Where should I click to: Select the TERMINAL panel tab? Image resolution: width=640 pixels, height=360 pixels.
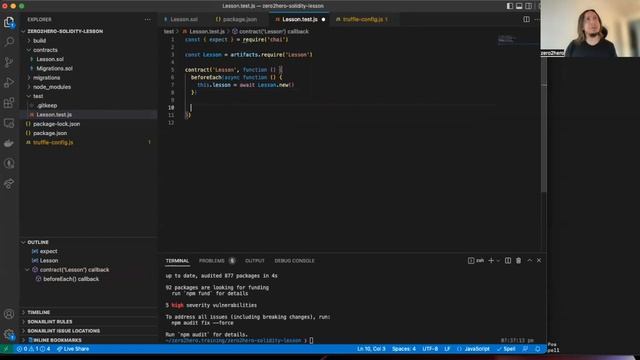[177, 261]
